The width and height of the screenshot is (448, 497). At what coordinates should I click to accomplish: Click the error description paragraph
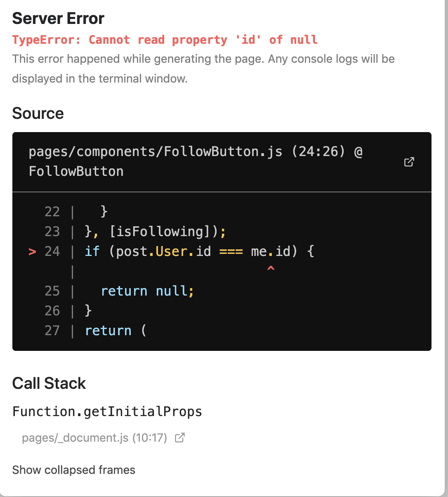click(x=203, y=69)
